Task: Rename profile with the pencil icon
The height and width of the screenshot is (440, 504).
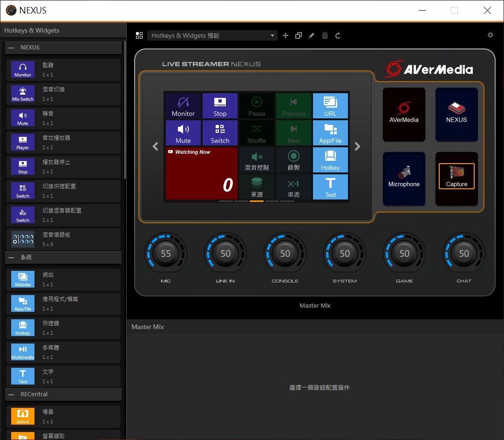Action: (x=312, y=35)
